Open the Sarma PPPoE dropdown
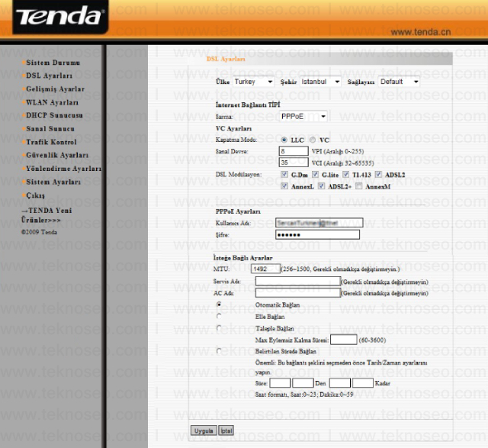This screenshot has width=488, height=448. [303, 117]
